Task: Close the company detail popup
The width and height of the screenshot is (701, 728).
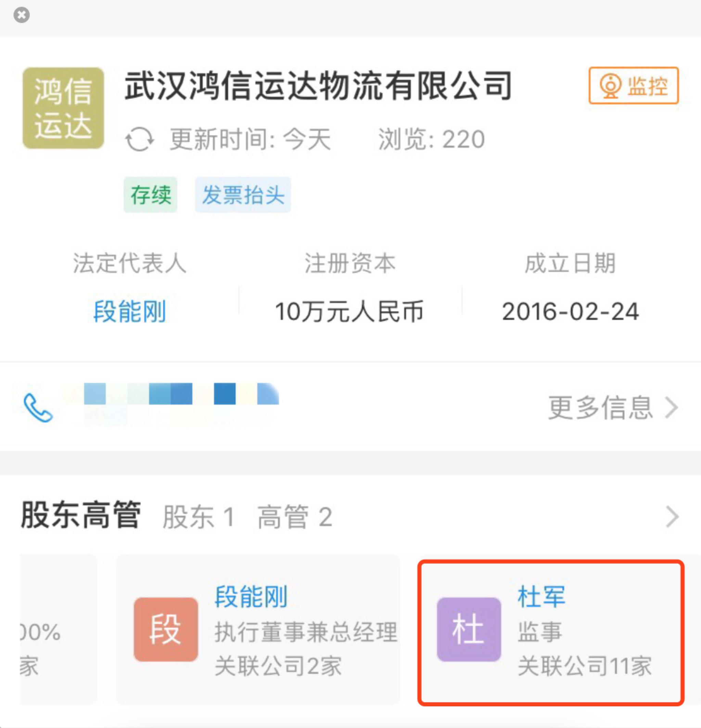Action: click(22, 15)
